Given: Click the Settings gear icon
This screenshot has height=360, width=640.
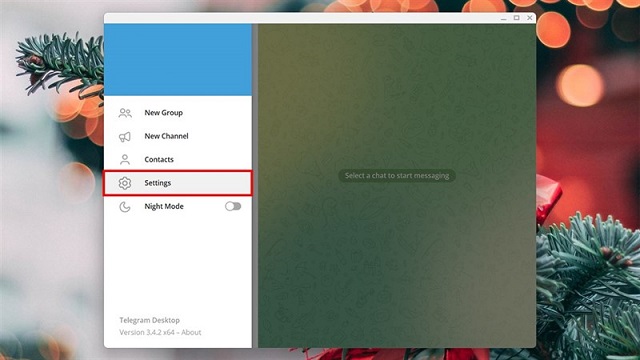Looking at the screenshot, I should (x=125, y=183).
